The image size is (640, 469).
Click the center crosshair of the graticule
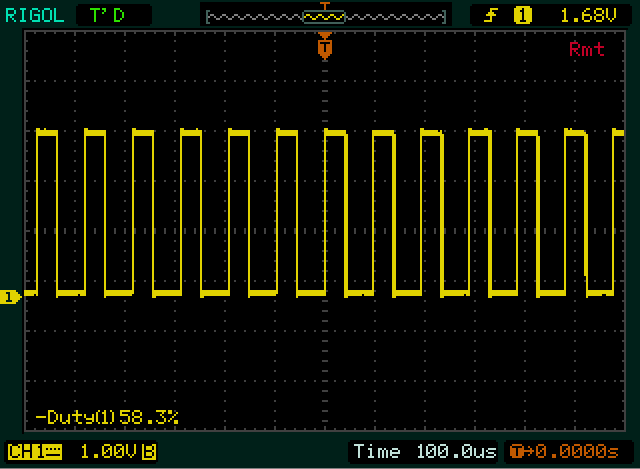[x=324, y=232]
